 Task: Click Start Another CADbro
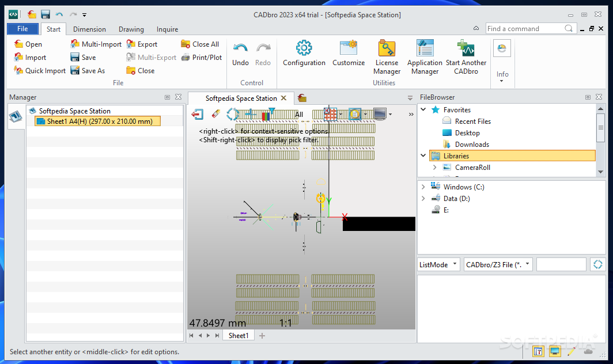(x=466, y=57)
